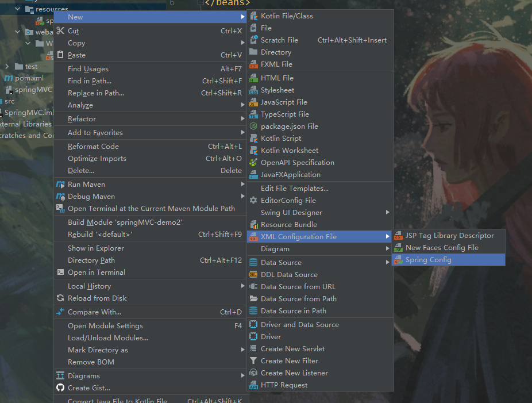Click the JavaScript File icon
This screenshot has width=532, height=403.
click(x=253, y=102)
